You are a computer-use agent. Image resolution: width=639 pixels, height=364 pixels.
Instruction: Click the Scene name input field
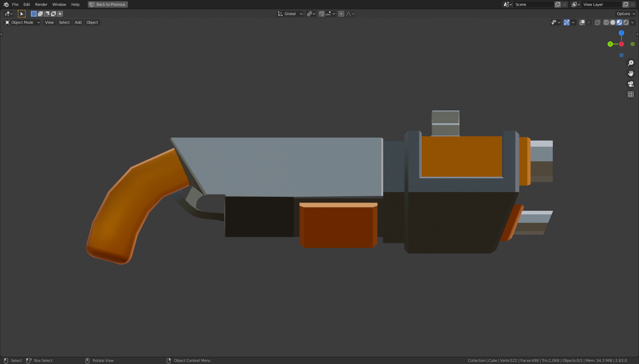(534, 4)
